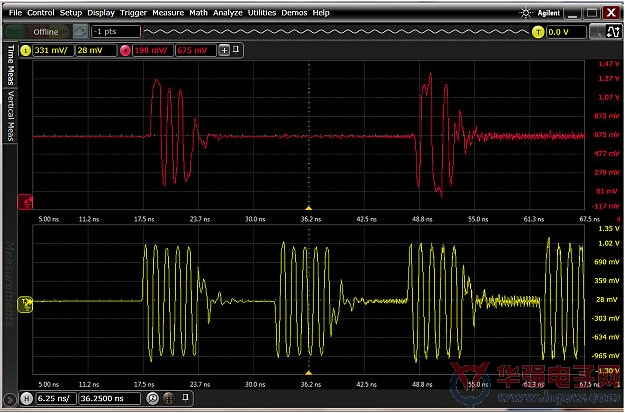This screenshot has width=625, height=413.
Task: Open the Trigger menu
Action: click(x=134, y=13)
